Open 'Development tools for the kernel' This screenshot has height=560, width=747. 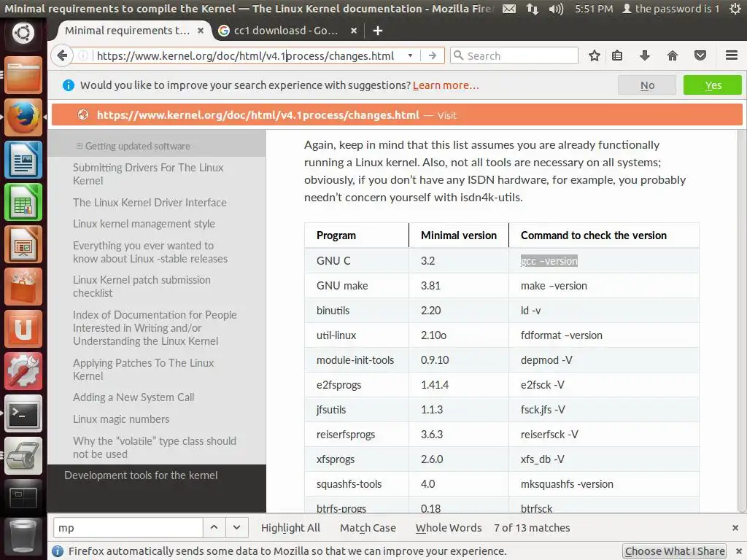tap(141, 475)
